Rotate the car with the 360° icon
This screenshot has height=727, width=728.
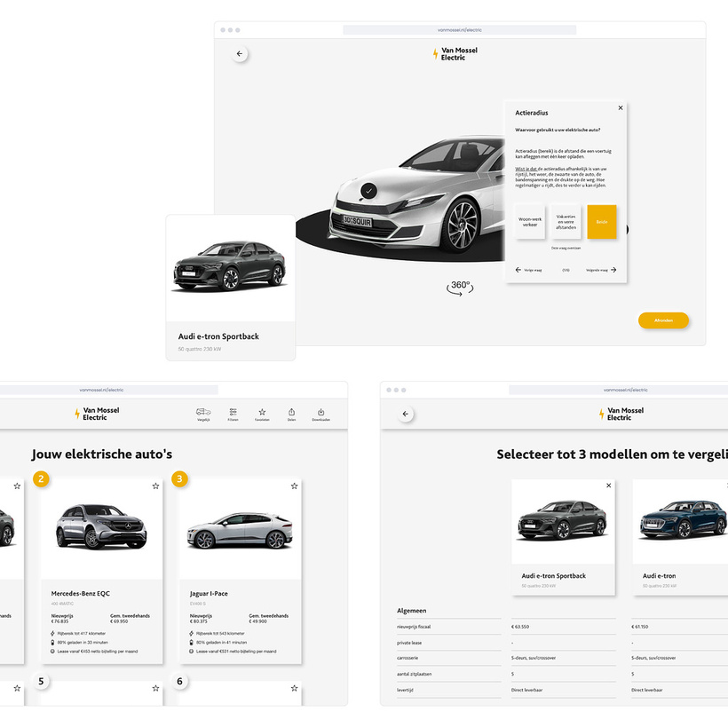click(460, 288)
